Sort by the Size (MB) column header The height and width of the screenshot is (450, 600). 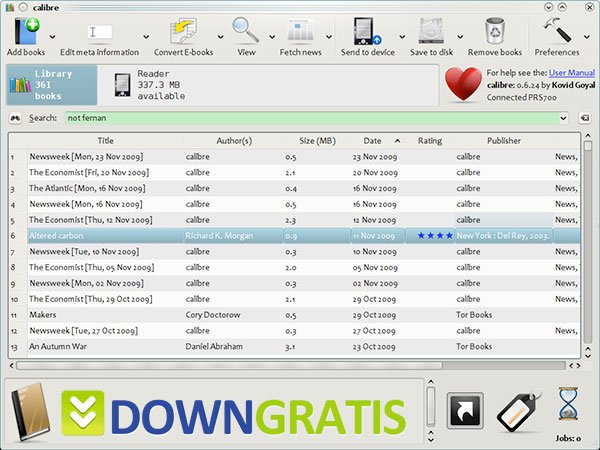coord(317,141)
